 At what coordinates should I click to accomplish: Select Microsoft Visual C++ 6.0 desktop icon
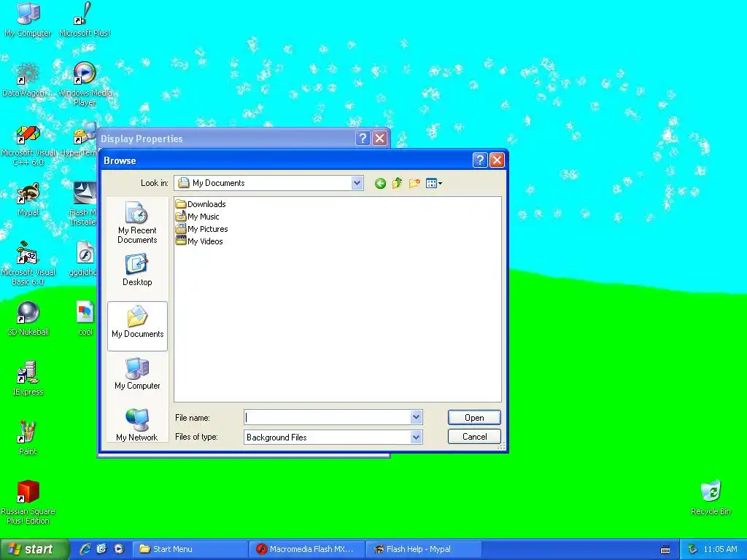(28, 145)
